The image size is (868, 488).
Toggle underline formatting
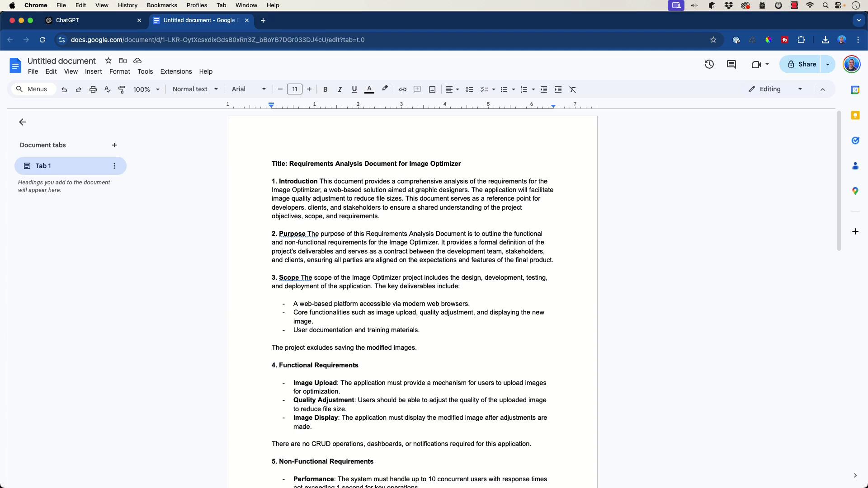354,89
